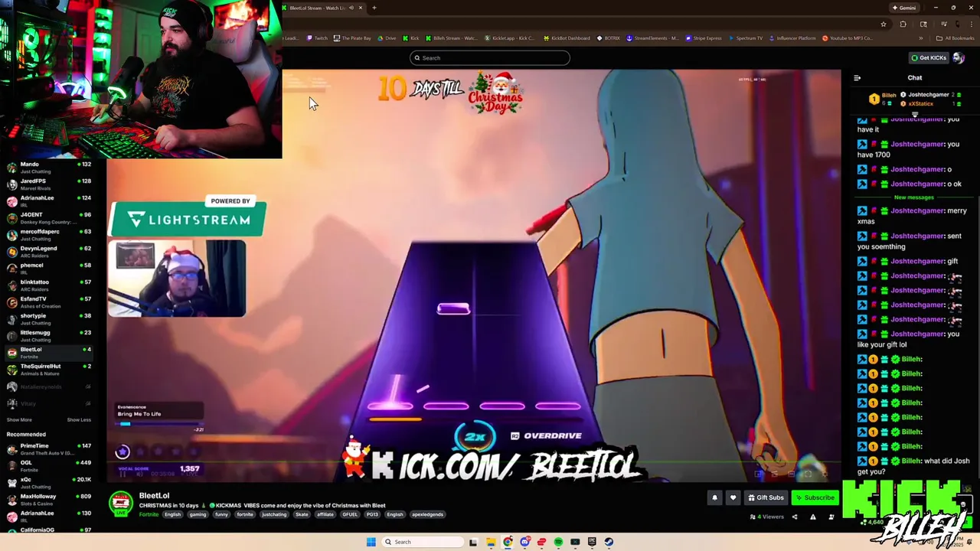Click the green Subscribe button
This screenshot has height=551, width=980.
coord(815,497)
